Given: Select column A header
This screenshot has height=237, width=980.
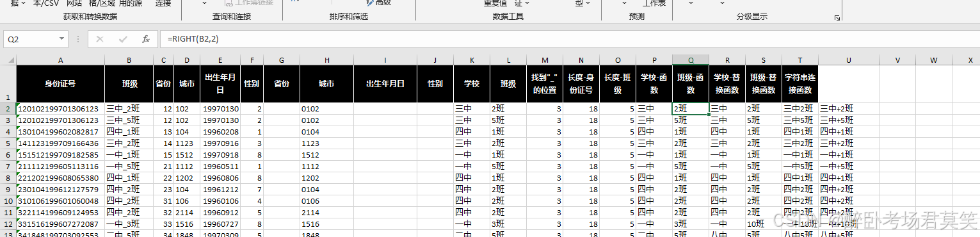Looking at the screenshot, I should click(61, 60).
